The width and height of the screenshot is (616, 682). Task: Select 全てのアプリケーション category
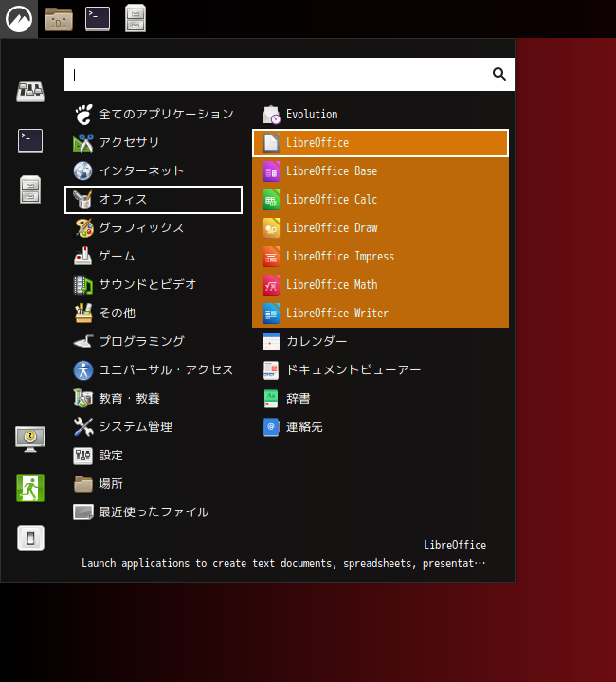[154, 115]
